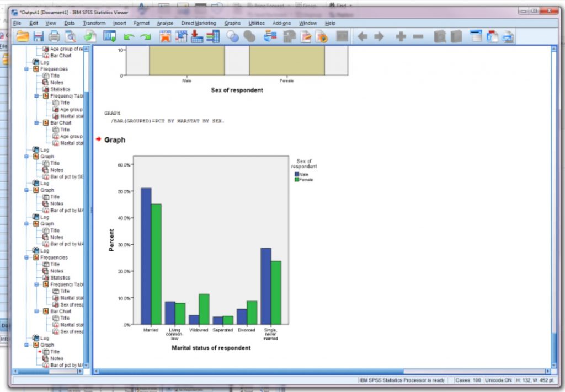Open Print Preview from the toolbar
565x392 pixels.
coord(70,37)
